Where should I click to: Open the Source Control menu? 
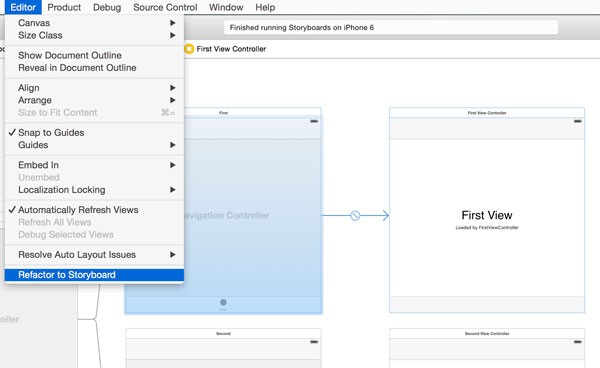coord(165,7)
